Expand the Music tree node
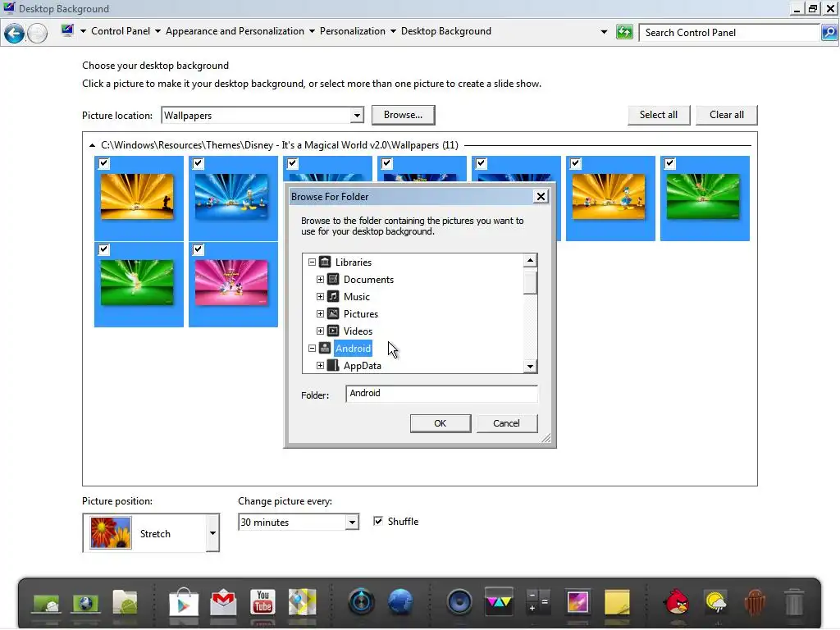The image size is (840, 630). 321,297
